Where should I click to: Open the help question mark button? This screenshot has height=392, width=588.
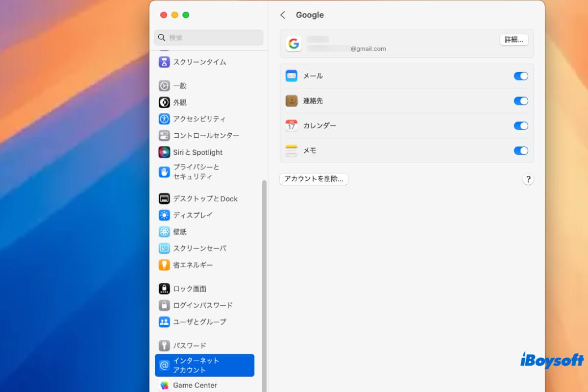[x=528, y=179]
